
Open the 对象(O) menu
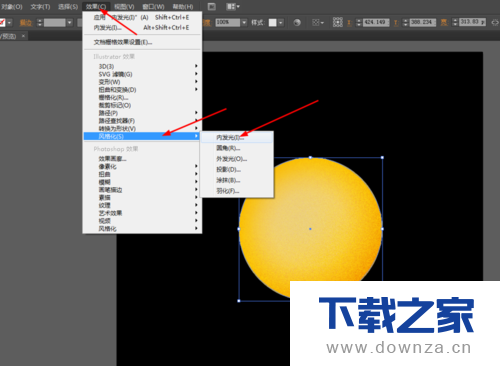pyautogui.click(x=12, y=7)
